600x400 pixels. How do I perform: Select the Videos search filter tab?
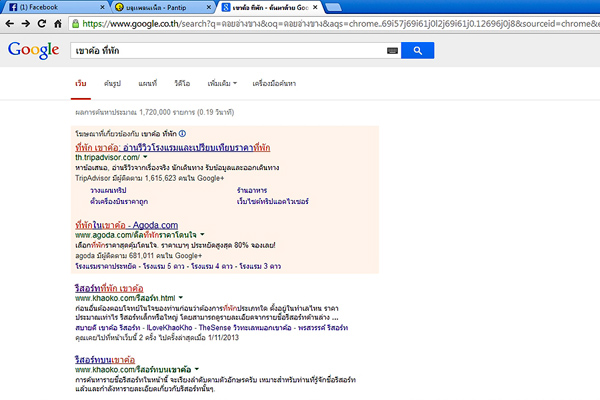point(182,83)
